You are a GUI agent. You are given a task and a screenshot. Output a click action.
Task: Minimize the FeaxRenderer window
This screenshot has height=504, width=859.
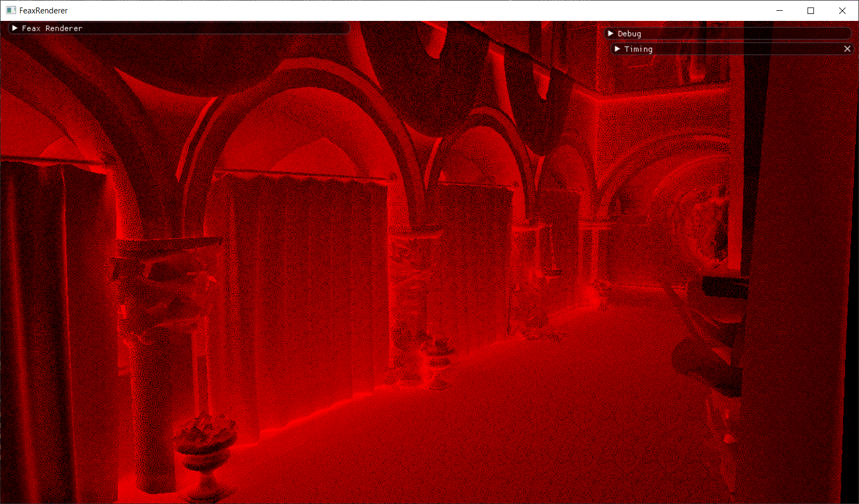point(780,11)
